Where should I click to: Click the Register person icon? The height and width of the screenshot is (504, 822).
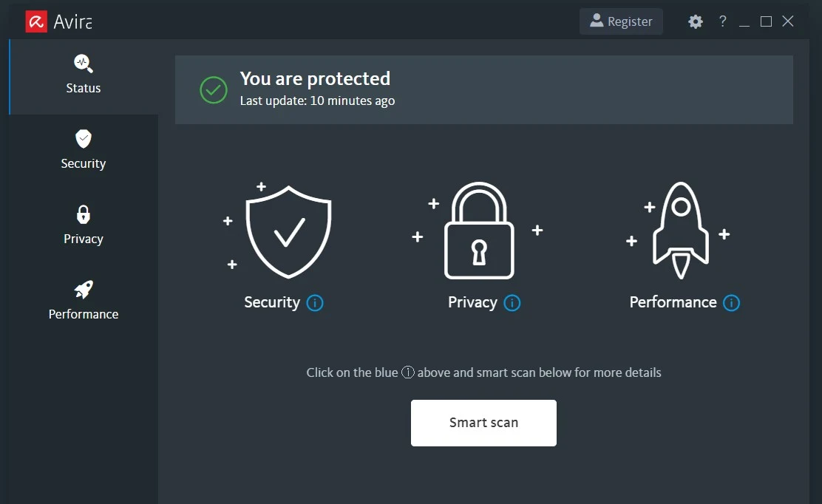point(596,21)
